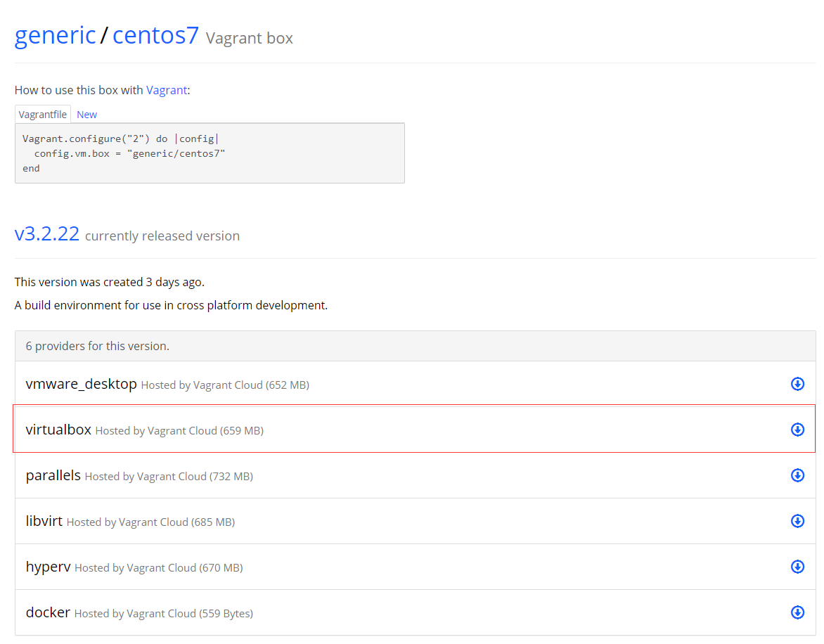This screenshot has width=824, height=644.
Task: Click the libvirt provider name
Action: tap(44, 521)
